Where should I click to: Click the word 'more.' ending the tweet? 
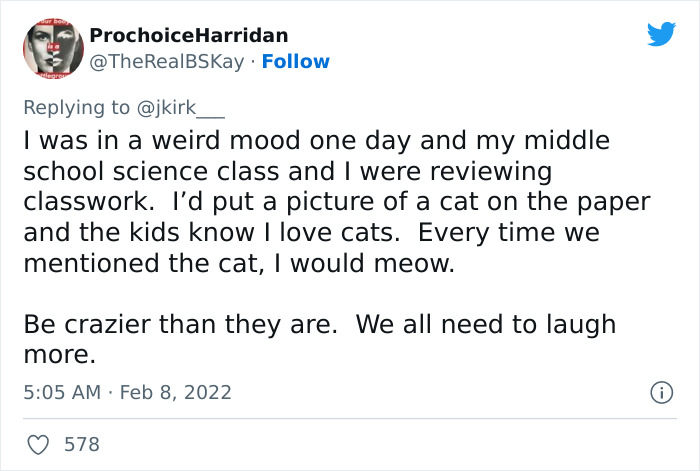coord(59,355)
